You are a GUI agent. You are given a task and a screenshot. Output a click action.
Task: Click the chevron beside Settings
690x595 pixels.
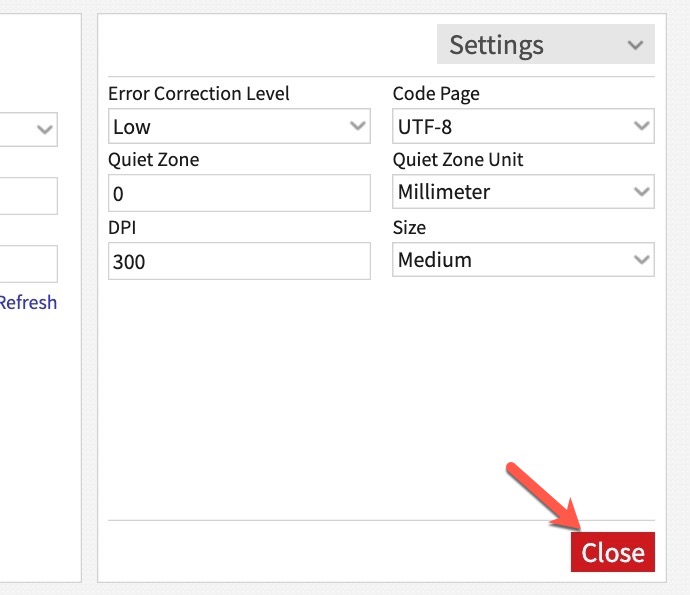[x=635, y=46]
